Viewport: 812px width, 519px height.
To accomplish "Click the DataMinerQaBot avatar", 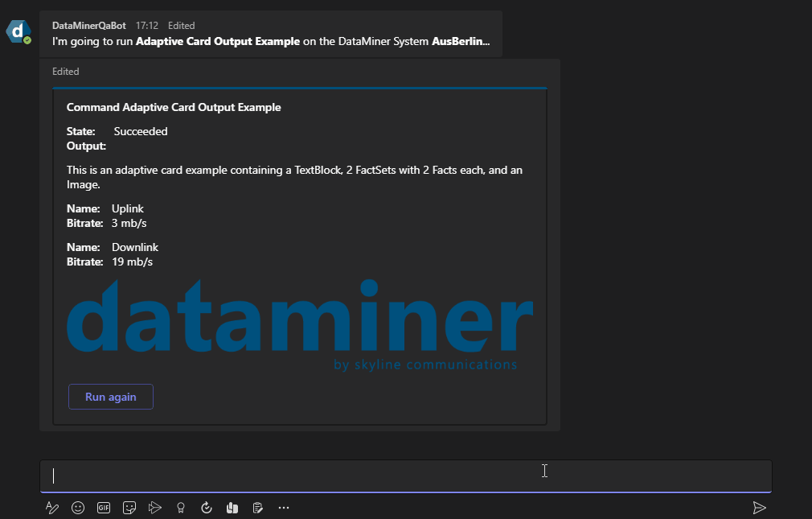I will [18, 32].
